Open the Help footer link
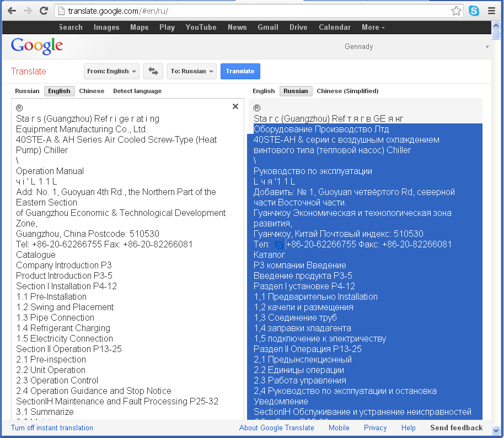Viewport: 504px width, 438px height. click(408, 428)
